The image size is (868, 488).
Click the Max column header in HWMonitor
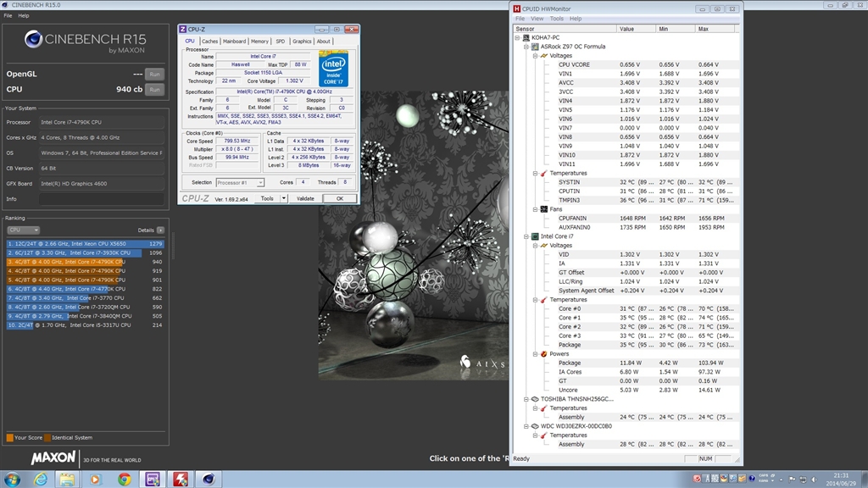coord(703,29)
